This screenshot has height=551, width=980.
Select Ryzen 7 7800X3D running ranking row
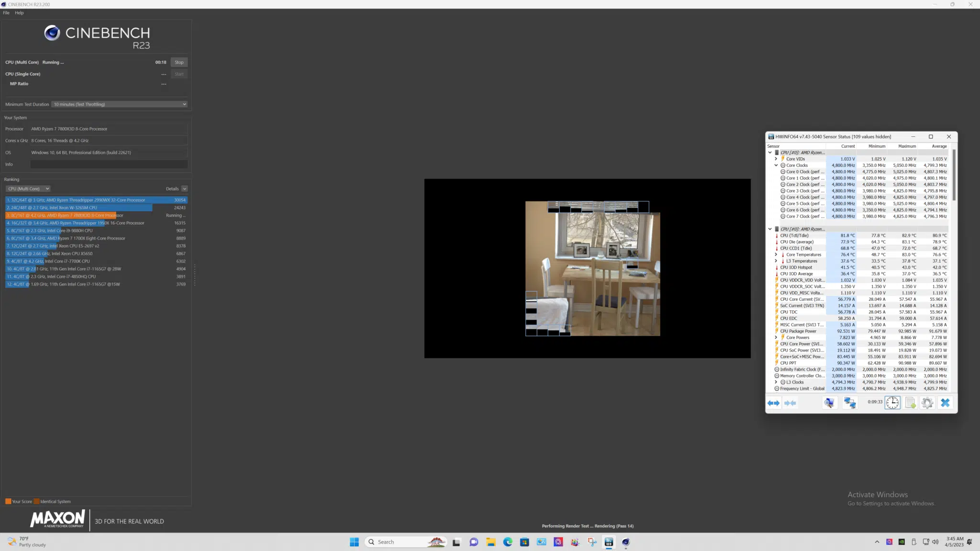click(96, 215)
